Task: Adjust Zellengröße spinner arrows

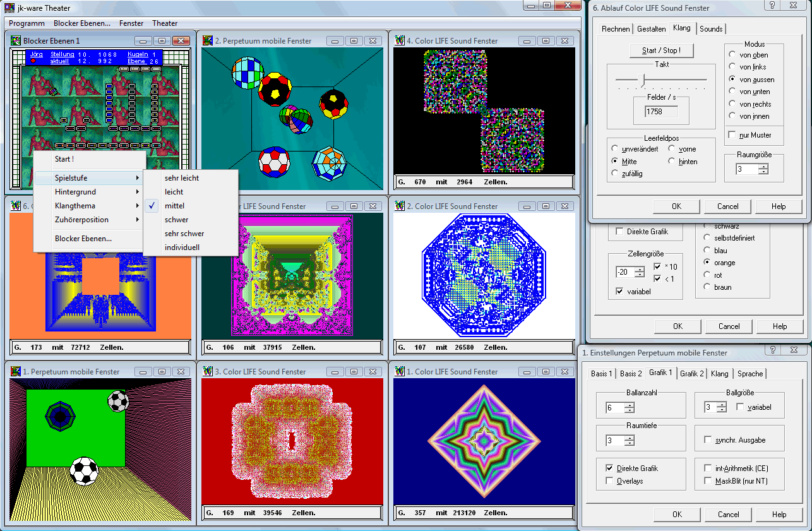Action: tap(640, 272)
